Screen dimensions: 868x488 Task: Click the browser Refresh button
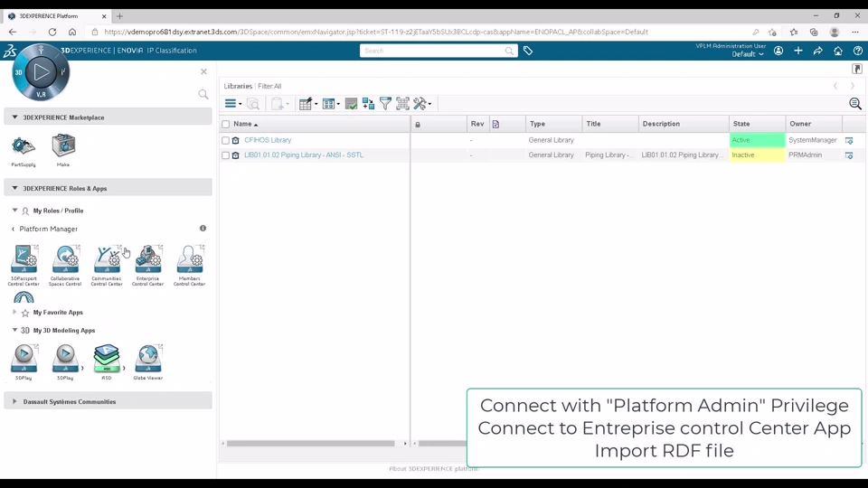52,33
